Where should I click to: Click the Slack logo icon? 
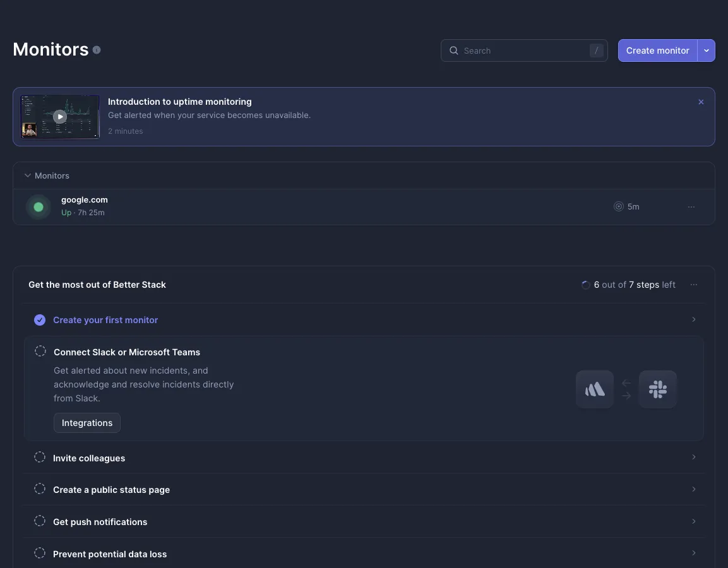657,389
